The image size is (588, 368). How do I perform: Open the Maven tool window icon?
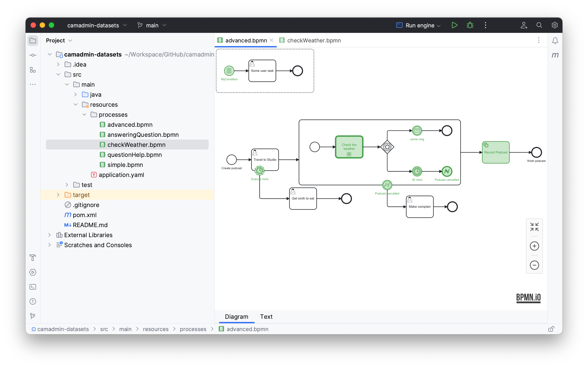tap(555, 55)
